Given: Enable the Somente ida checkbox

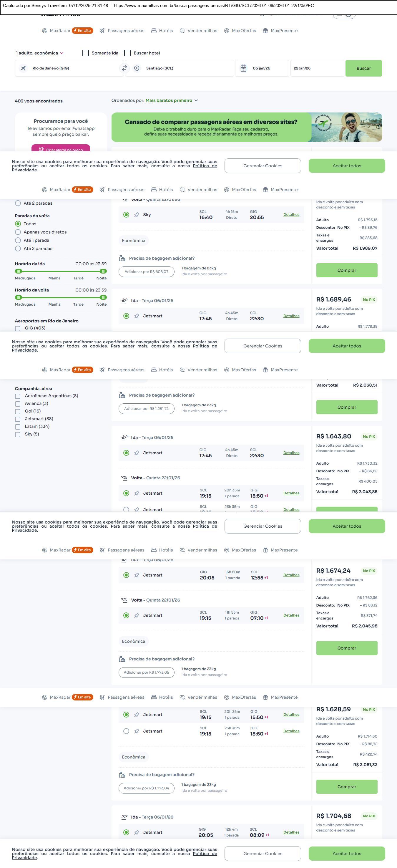Looking at the screenshot, I should click(x=86, y=53).
